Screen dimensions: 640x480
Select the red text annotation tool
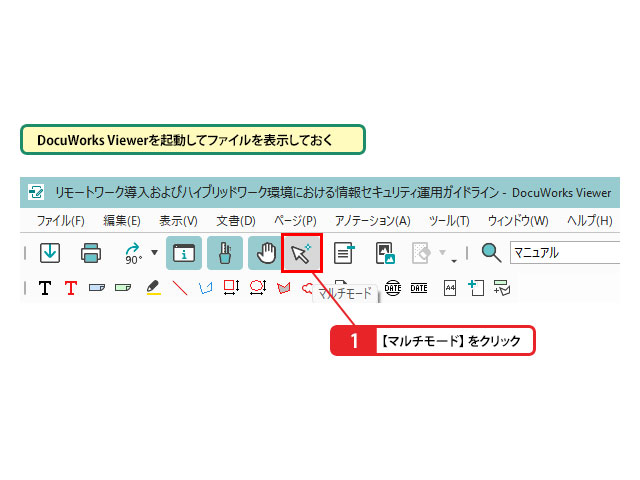[x=71, y=288]
